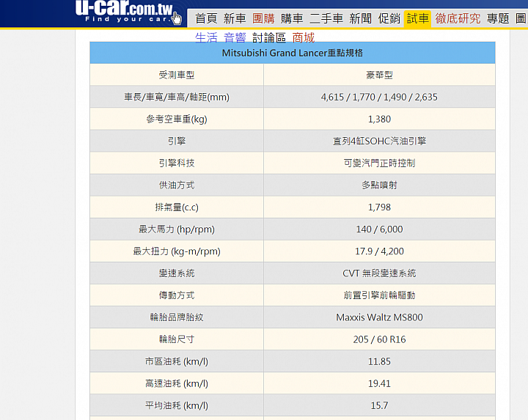Click the 變速系統 row label
Viewport: 528px width, 420px height.
click(177, 273)
